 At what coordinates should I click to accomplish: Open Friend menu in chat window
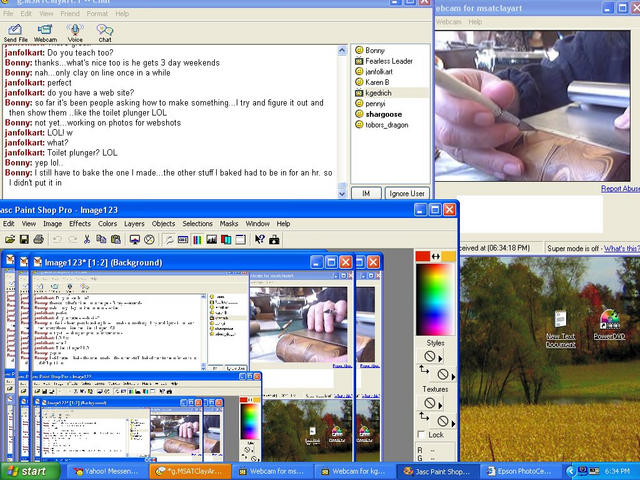pyautogui.click(x=70, y=13)
